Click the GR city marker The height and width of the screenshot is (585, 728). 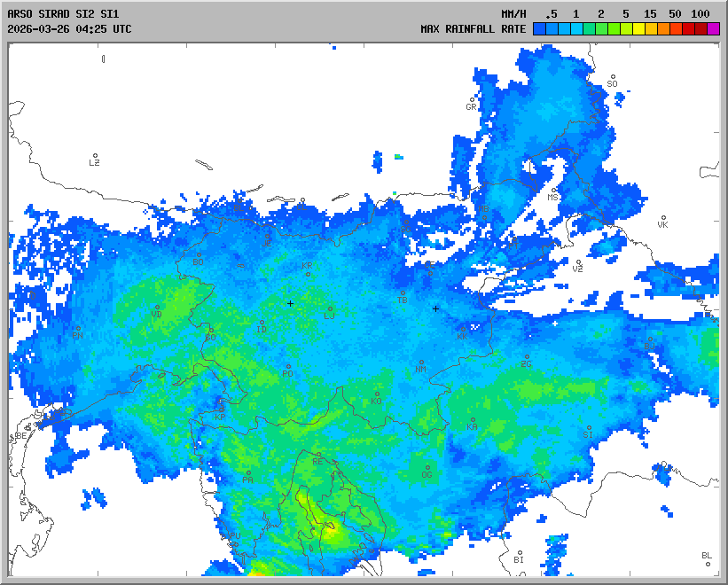(x=473, y=100)
